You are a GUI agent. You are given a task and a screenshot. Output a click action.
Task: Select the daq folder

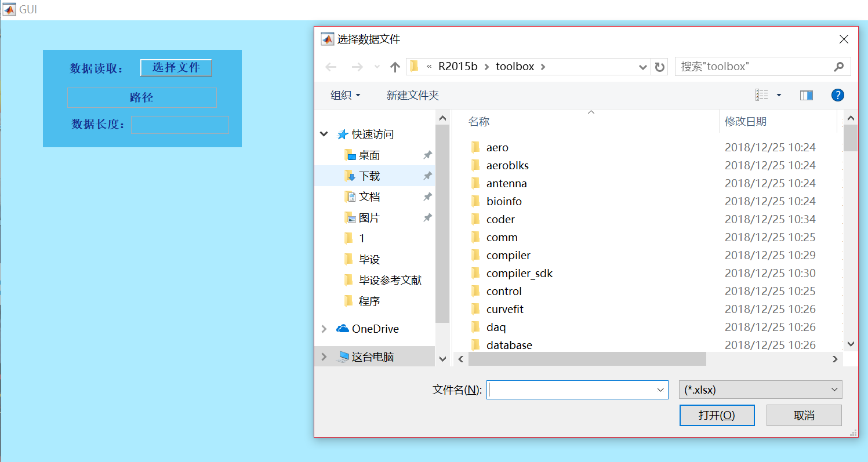[496, 328]
